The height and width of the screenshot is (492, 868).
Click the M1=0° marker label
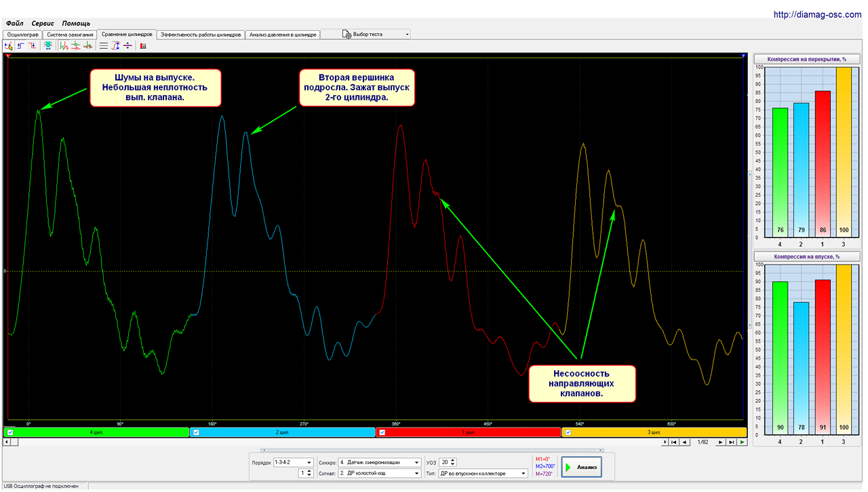coord(542,459)
